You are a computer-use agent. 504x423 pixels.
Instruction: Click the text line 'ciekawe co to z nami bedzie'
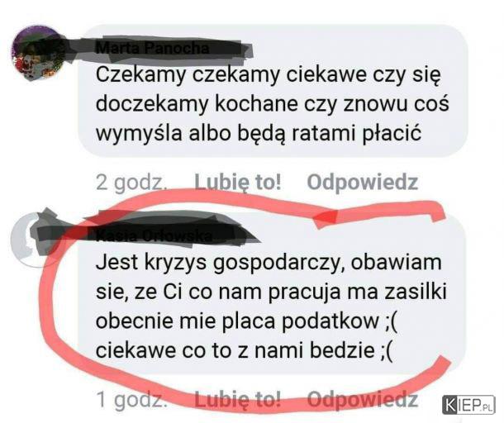(245, 350)
